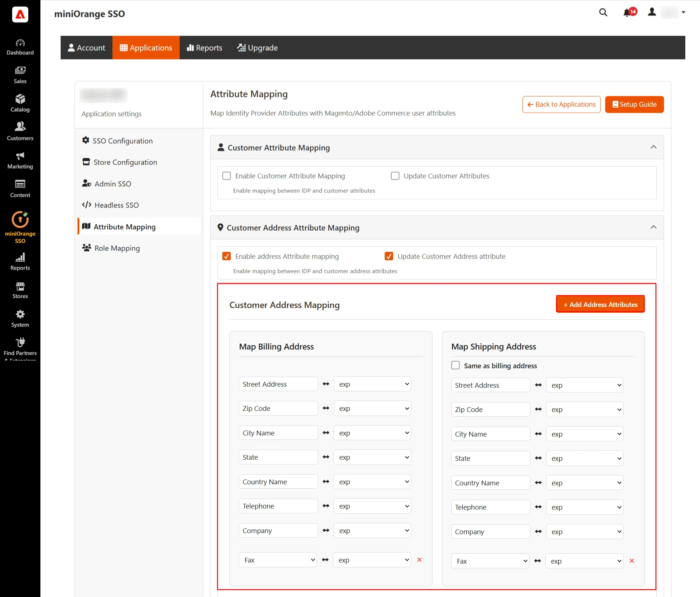Open billing Company exp dropdown
The height and width of the screenshot is (597, 700).
[x=372, y=531]
